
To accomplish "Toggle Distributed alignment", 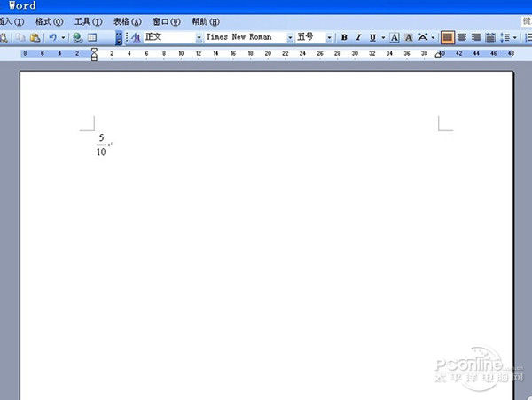I will (x=490, y=37).
